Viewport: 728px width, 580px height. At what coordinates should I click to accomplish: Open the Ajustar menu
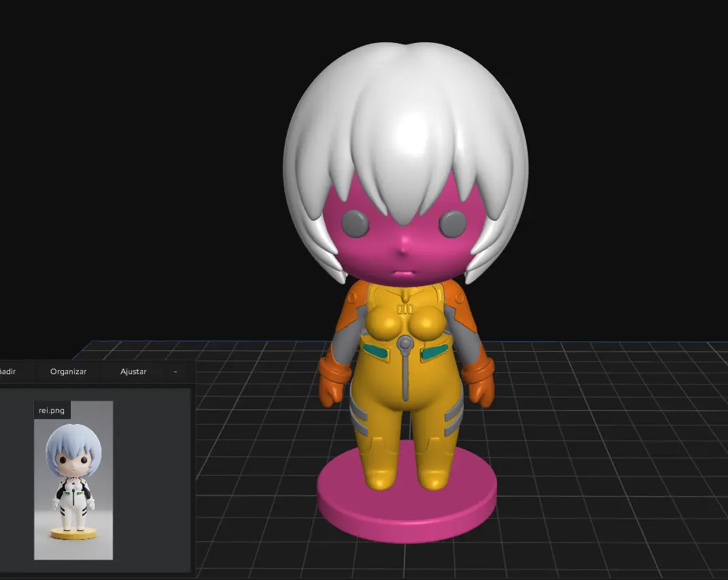tap(133, 371)
